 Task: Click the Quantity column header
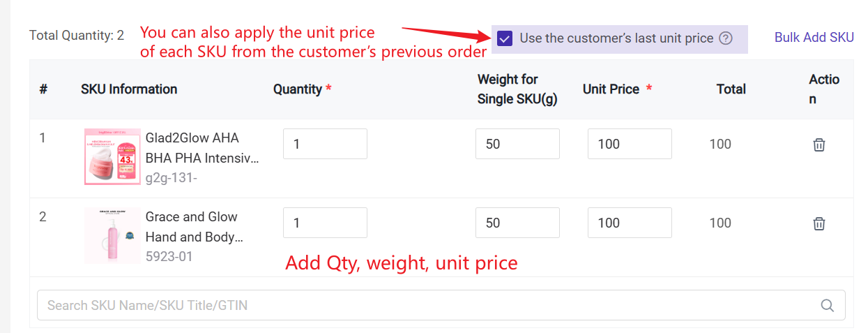298,89
